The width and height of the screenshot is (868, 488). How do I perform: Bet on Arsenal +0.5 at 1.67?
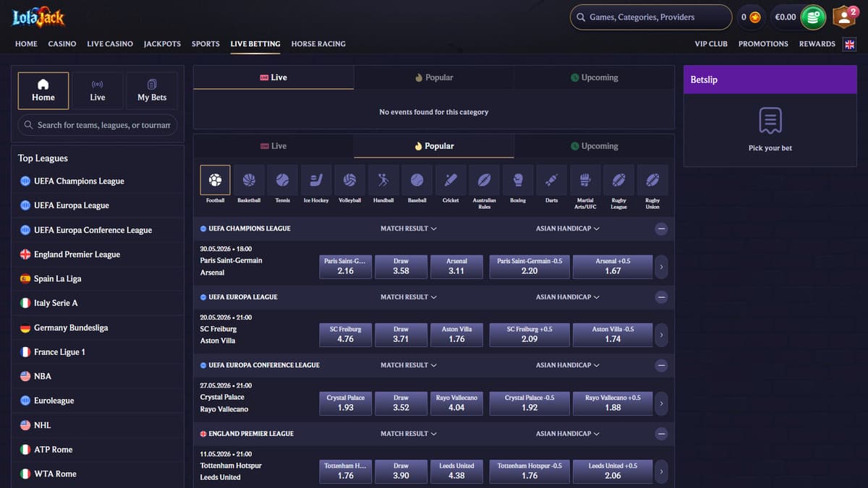[x=613, y=267]
